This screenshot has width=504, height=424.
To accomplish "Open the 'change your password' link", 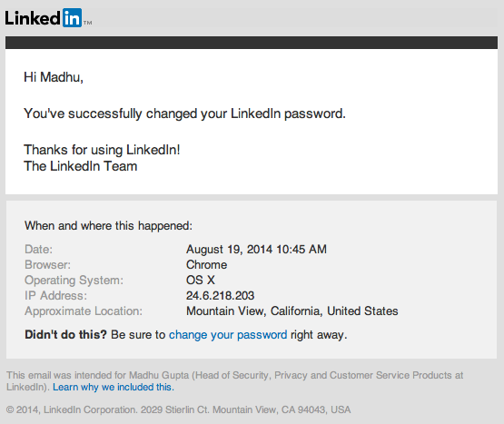I will click(228, 335).
